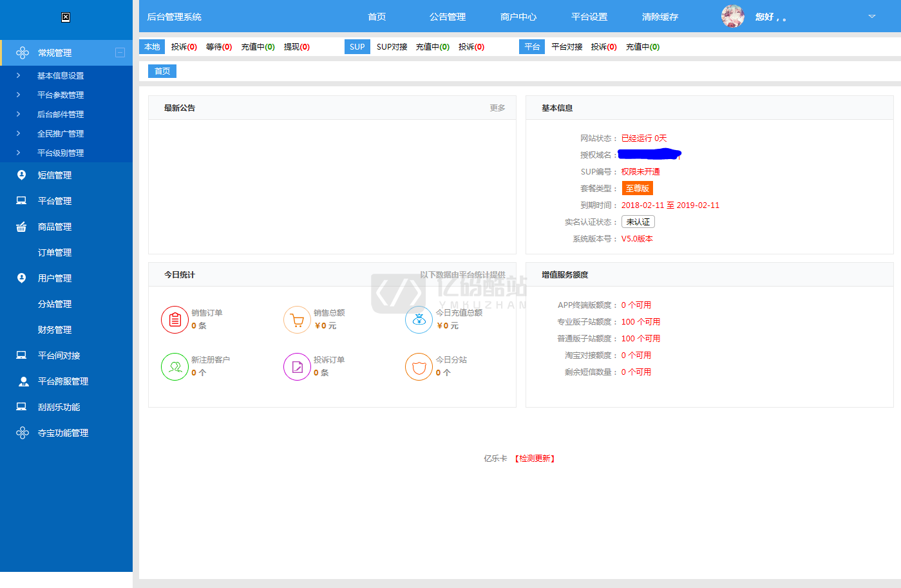Select the 平台 status tab
Viewport: 901px width, 588px height.
click(x=532, y=47)
